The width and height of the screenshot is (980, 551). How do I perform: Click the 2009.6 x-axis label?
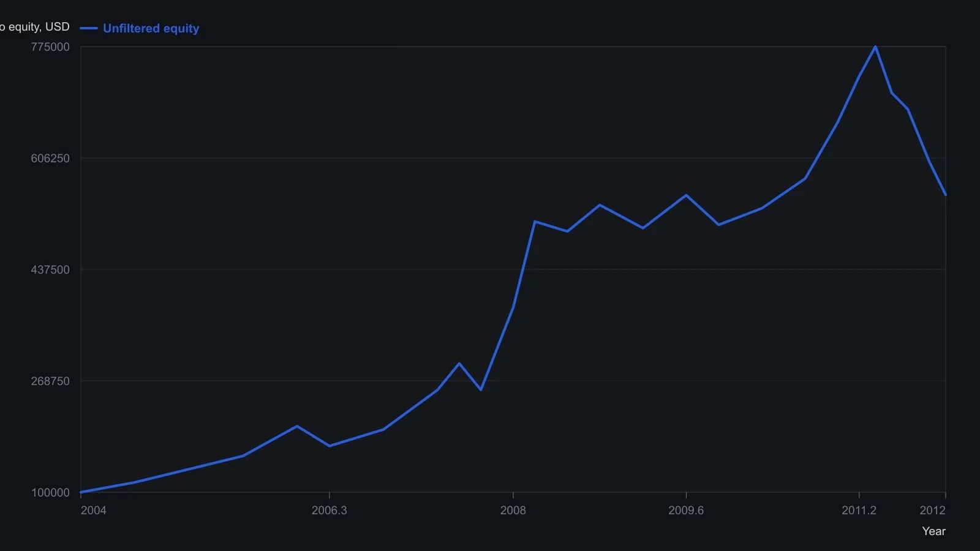[x=686, y=511]
